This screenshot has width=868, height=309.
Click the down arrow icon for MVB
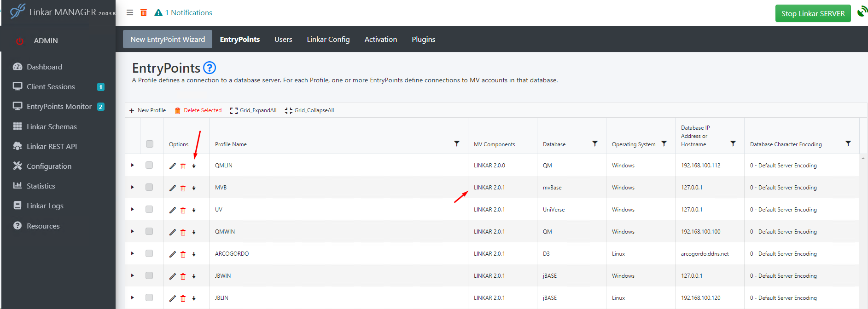click(x=194, y=188)
